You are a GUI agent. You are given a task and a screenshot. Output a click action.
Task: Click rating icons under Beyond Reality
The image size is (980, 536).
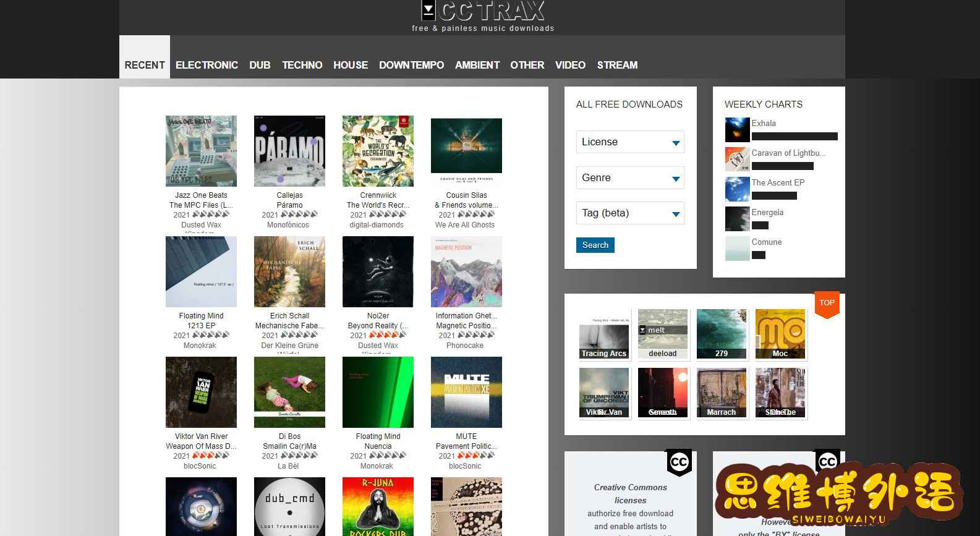[x=388, y=335]
